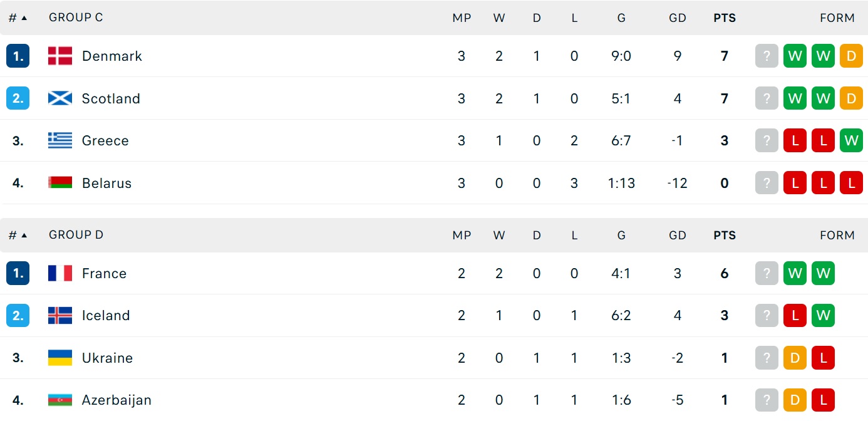Sort Group C by PTS column

click(x=725, y=18)
